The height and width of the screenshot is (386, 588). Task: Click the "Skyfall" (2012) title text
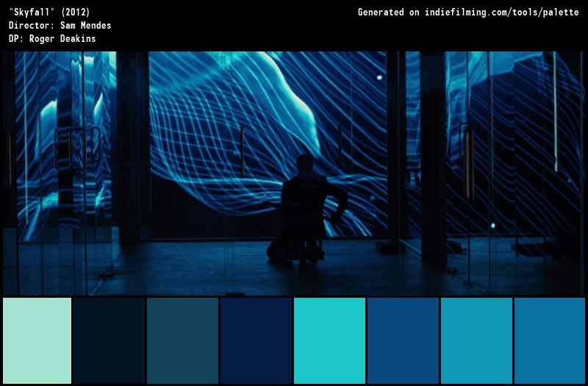click(49, 12)
